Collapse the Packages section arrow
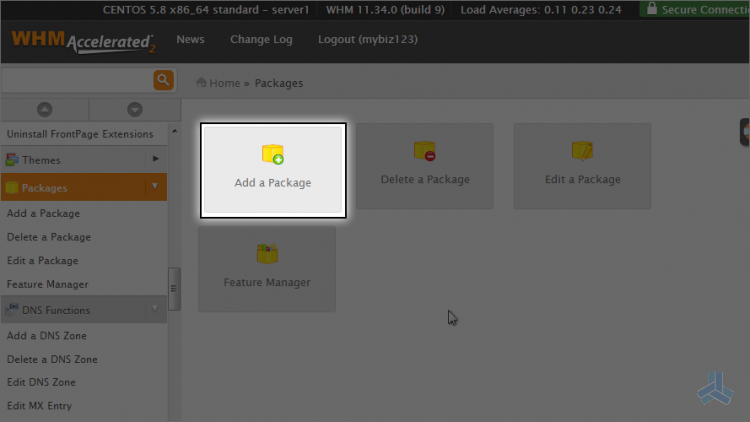The height and width of the screenshot is (422, 750). point(155,187)
